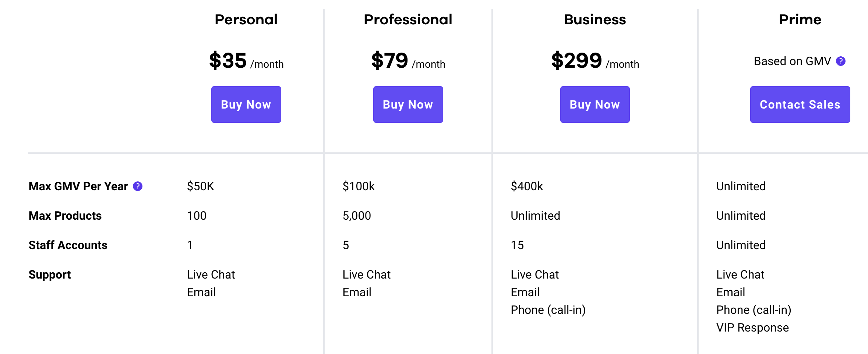This screenshot has height=354, width=868.
Task: Select the Personal plan heading
Action: pos(246,20)
